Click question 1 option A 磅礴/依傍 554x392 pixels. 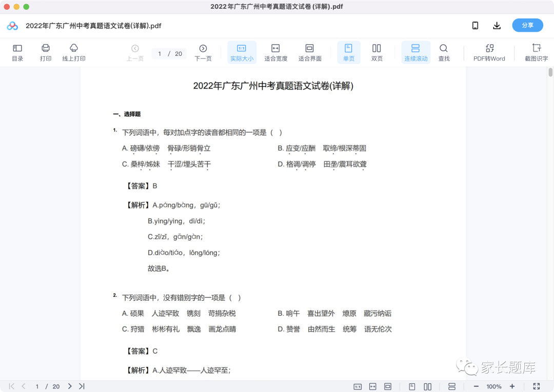pos(141,148)
